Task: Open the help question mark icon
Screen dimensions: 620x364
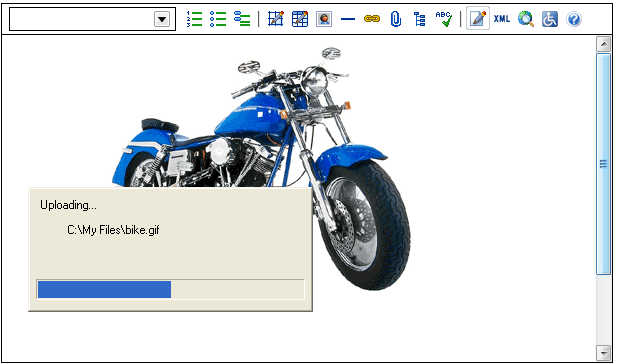Action: tap(574, 19)
